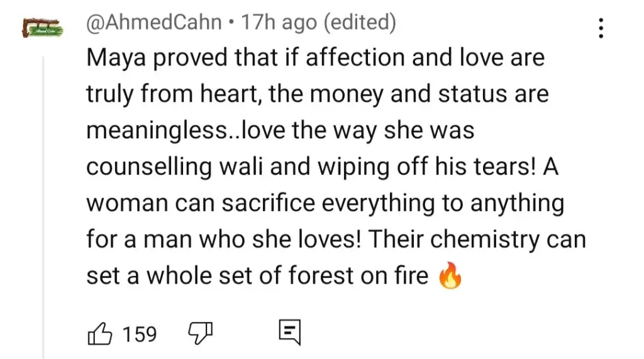
Task: Click the word Maya in comment
Action: click(x=116, y=58)
